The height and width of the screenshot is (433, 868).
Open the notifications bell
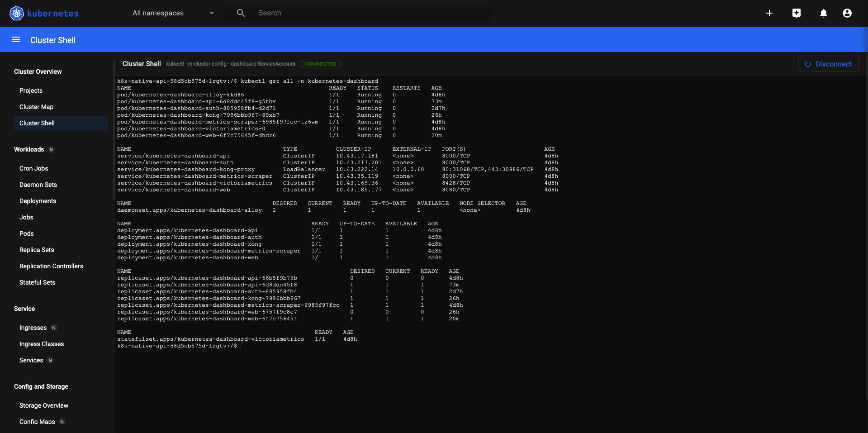824,13
